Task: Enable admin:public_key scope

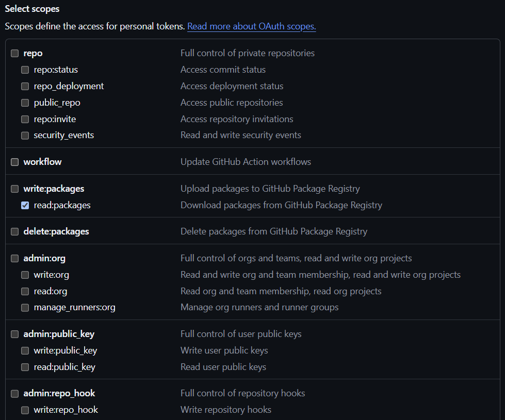Action: pyautogui.click(x=15, y=334)
